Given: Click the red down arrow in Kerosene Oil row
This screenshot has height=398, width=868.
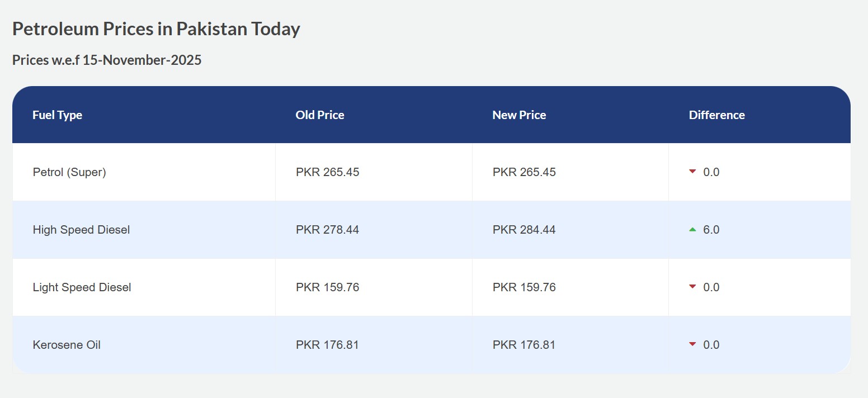Looking at the screenshot, I should point(692,344).
